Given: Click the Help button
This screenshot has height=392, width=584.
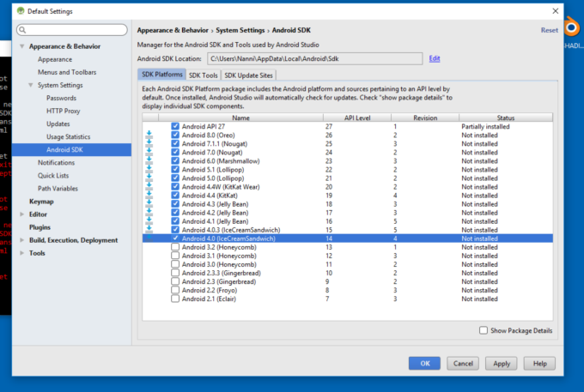Looking at the screenshot, I should coord(539,364).
